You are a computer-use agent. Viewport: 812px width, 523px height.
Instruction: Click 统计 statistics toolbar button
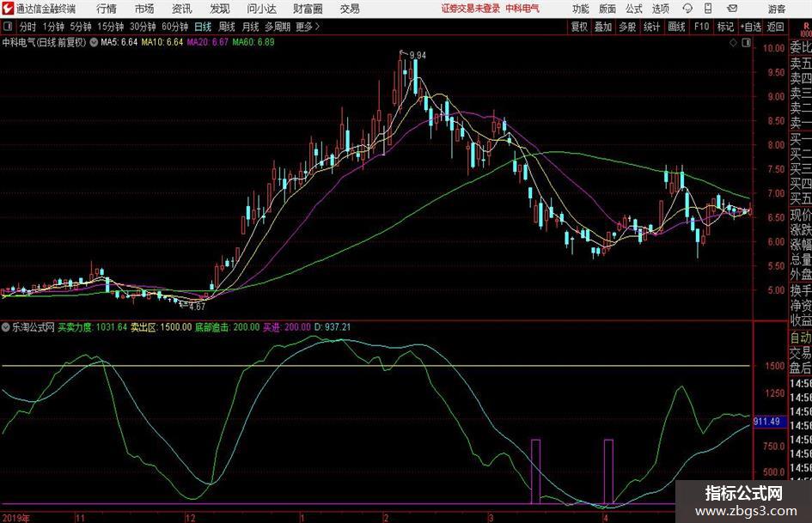tap(651, 27)
